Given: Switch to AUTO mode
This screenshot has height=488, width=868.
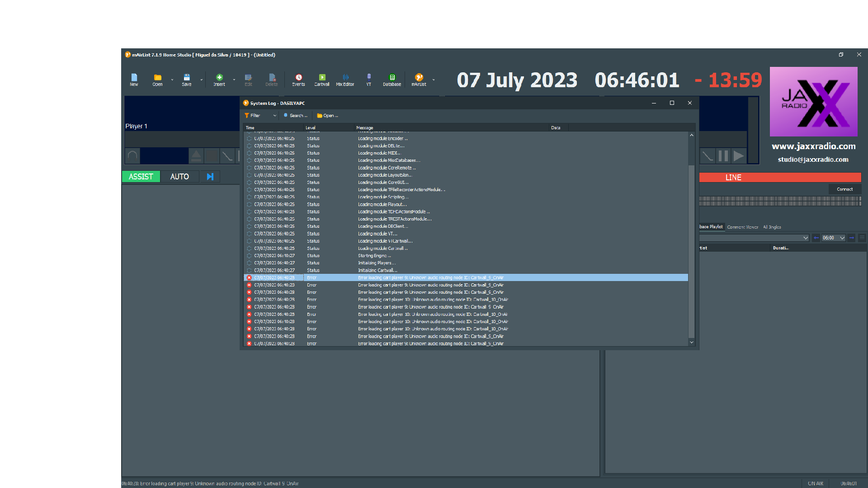Looking at the screenshot, I should click(x=179, y=177).
